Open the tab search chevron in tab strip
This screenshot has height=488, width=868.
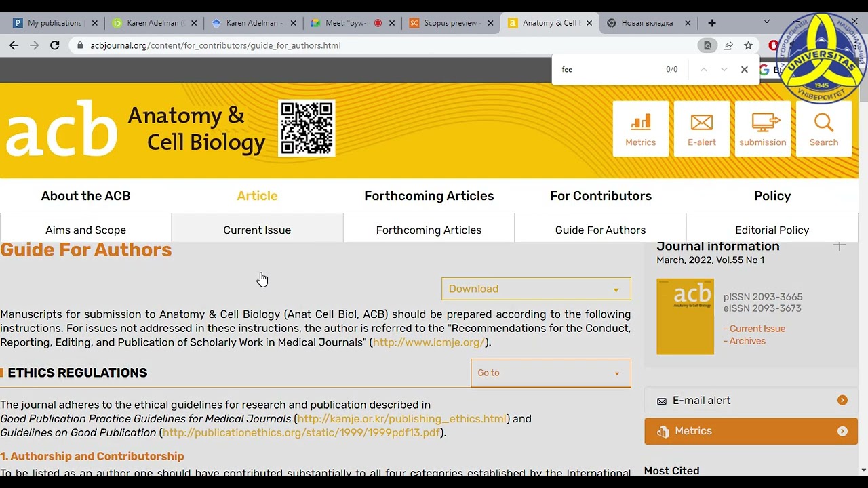(766, 22)
